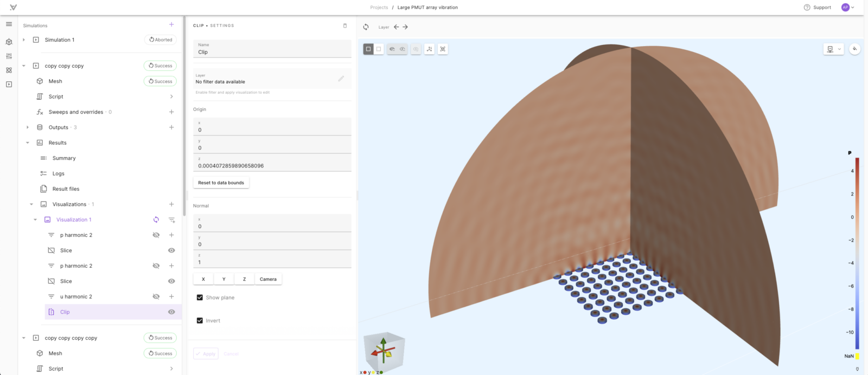Hide the Clip filter with eye icon
868x375 pixels.
(x=171, y=312)
